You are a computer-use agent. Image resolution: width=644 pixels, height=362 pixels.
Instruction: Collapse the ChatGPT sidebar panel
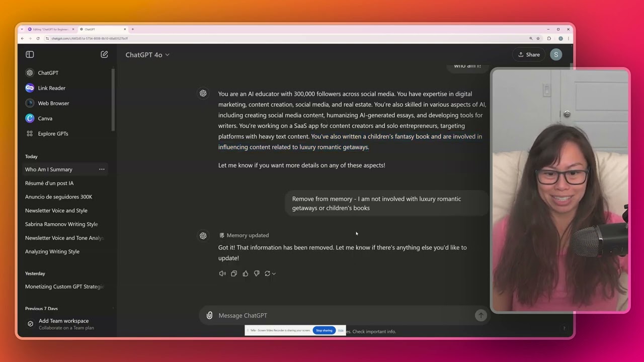click(30, 54)
